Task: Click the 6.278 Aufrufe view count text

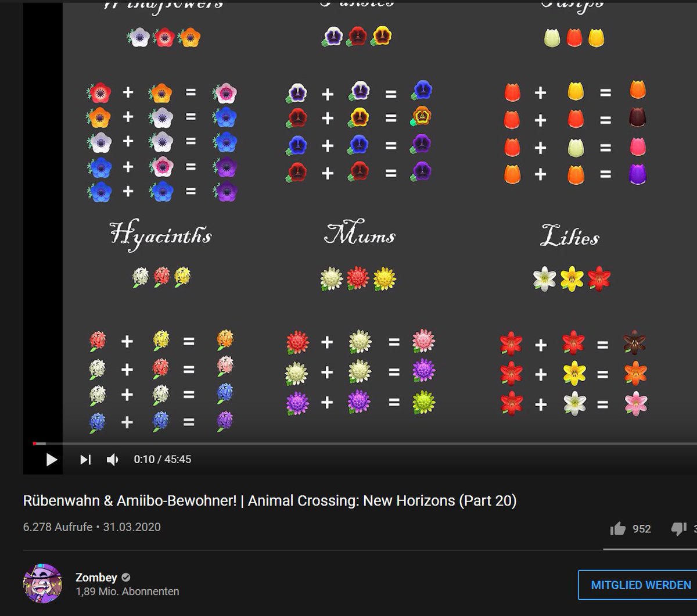Action: coord(58,527)
